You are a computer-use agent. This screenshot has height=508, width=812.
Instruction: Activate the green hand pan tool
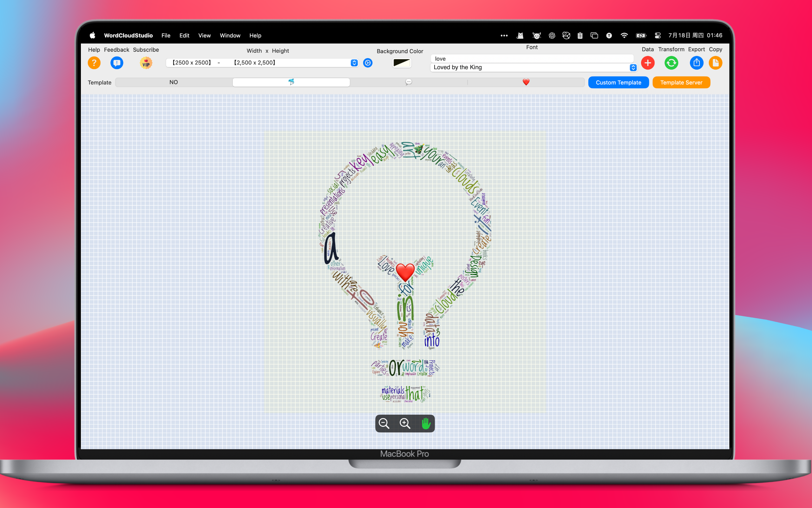(426, 423)
